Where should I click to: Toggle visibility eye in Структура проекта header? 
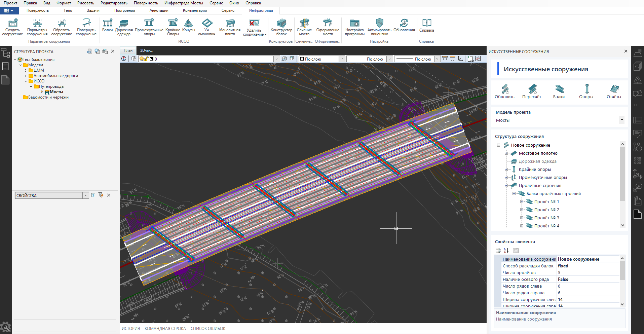[89, 51]
